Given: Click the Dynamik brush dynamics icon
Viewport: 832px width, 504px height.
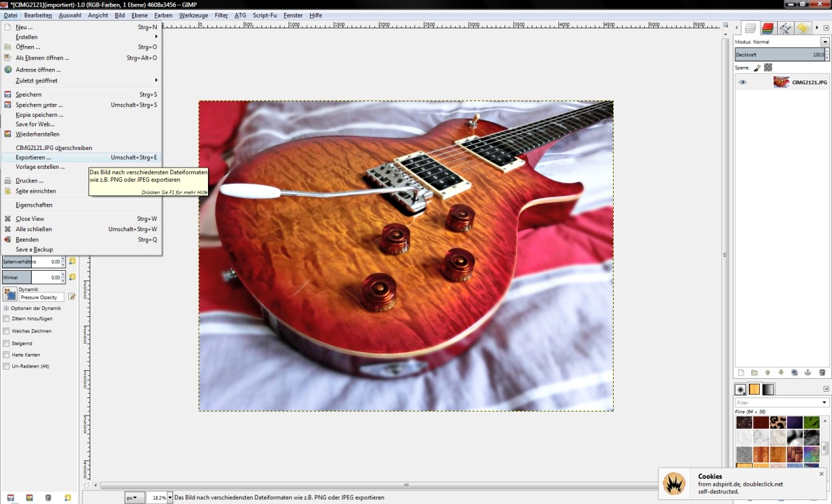Looking at the screenshot, I should coord(10,294).
